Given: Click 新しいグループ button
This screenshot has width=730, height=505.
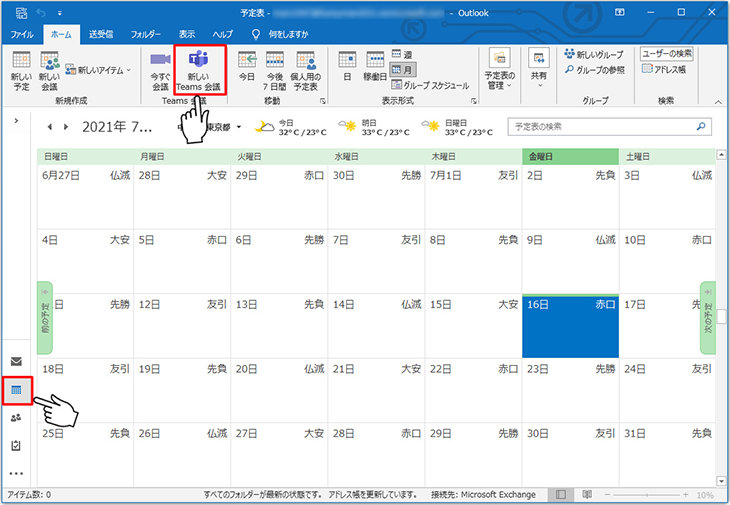Looking at the screenshot, I should [594, 54].
